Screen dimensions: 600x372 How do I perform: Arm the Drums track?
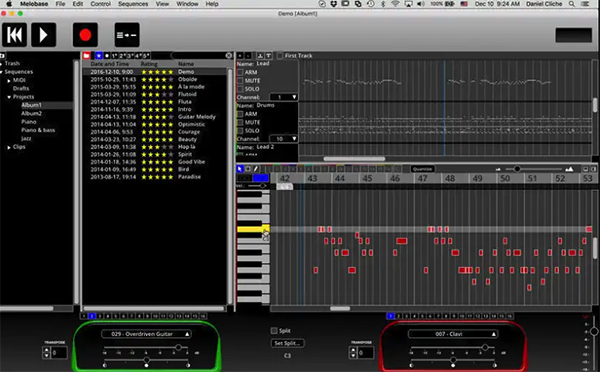tap(240, 114)
